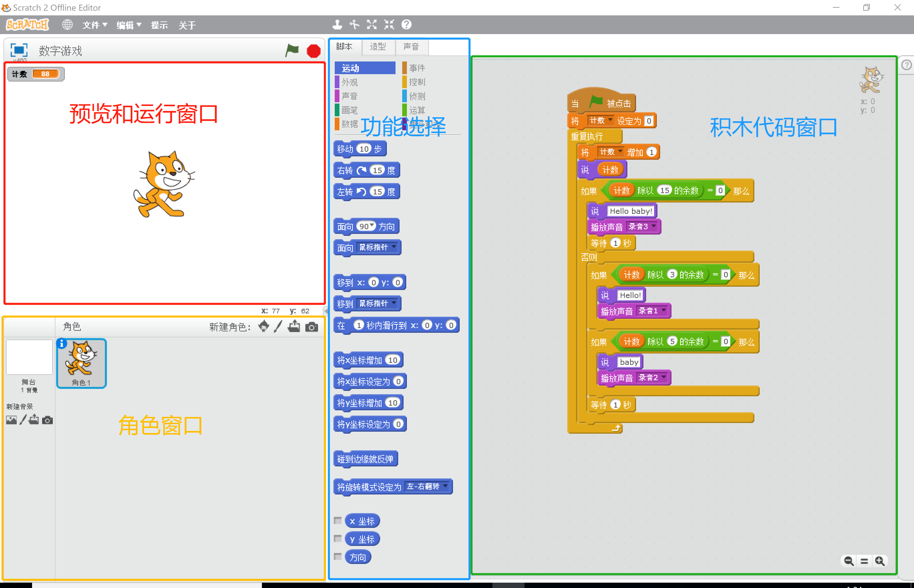Select the 控制 block category
The width and height of the screenshot is (914, 588).
417,82
